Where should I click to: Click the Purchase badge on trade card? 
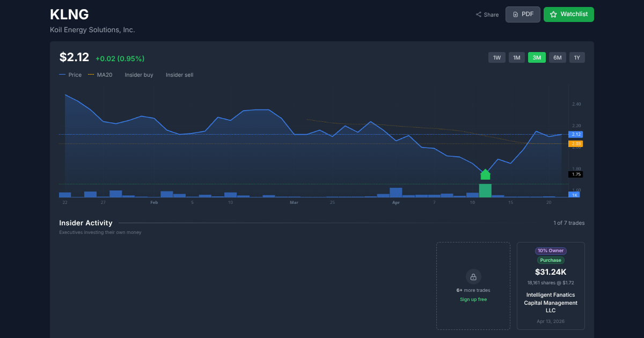[x=551, y=260]
